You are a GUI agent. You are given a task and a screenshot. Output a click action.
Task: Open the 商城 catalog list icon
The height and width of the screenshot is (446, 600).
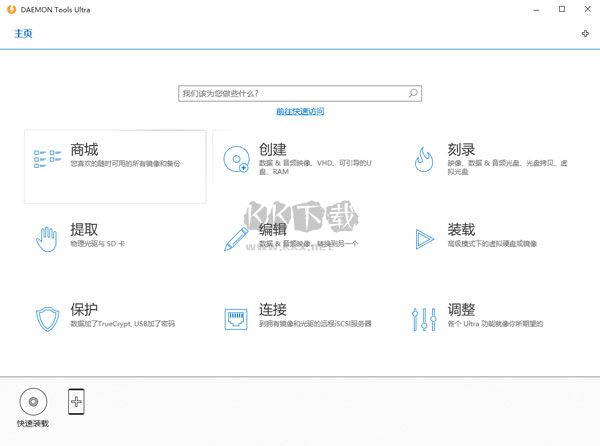tap(47, 159)
